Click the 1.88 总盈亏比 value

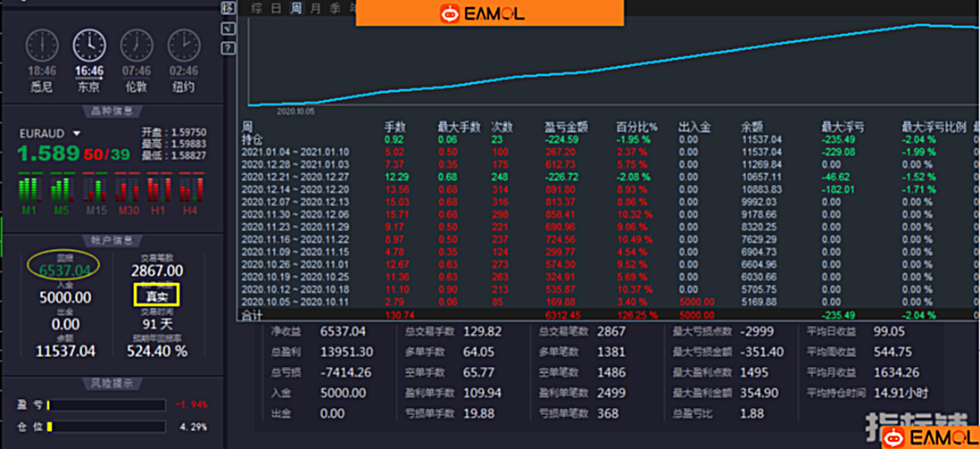752,413
